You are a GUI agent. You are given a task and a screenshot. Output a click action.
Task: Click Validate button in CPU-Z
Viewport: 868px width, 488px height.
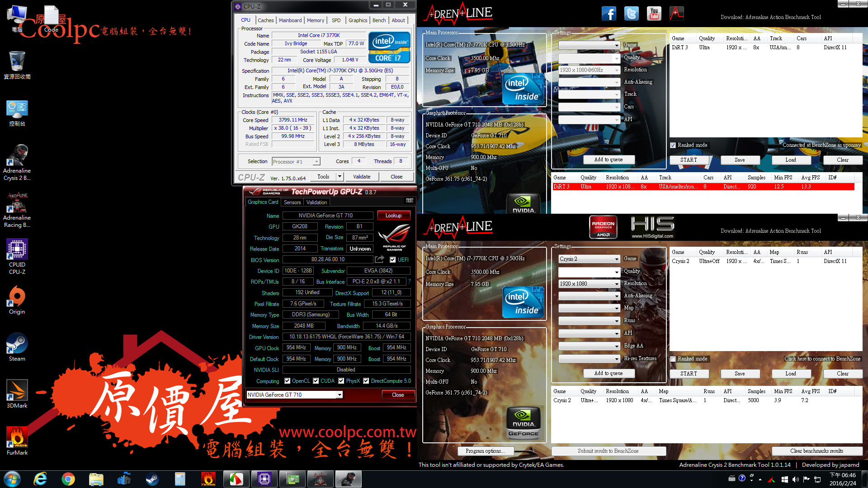pos(361,177)
